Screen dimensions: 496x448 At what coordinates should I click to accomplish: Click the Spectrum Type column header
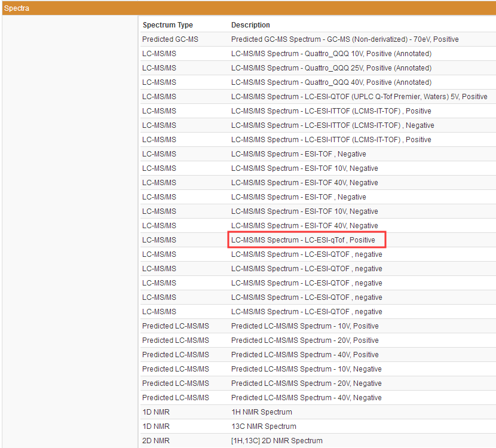pyautogui.click(x=168, y=25)
